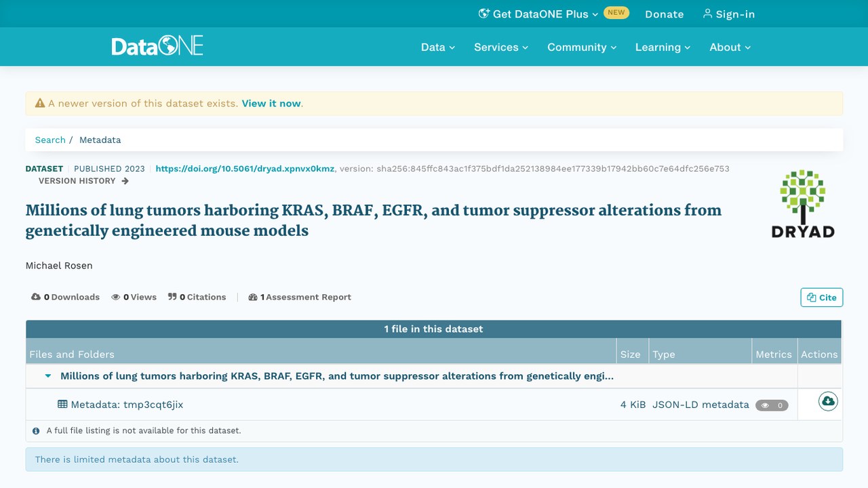Click the Sign-in link

(x=729, y=14)
